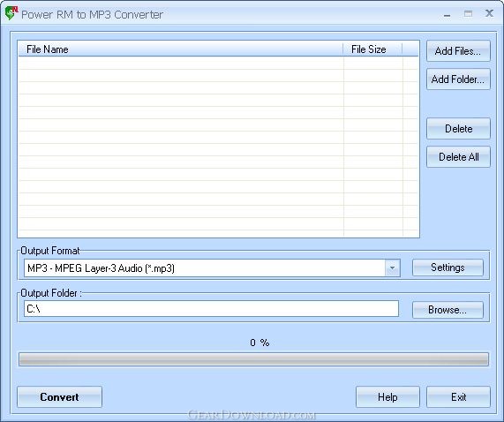This screenshot has width=504, height=422.
Task: Open the Add Files dialog
Action: click(458, 51)
